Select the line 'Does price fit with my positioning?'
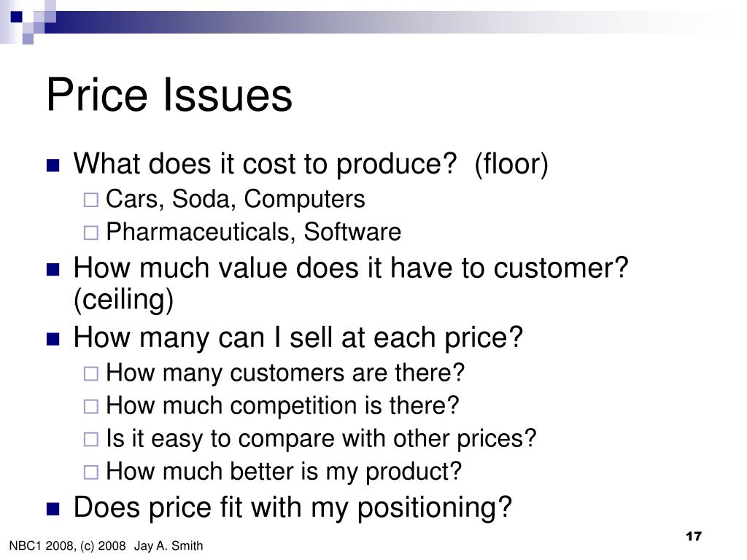 click(x=293, y=507)
